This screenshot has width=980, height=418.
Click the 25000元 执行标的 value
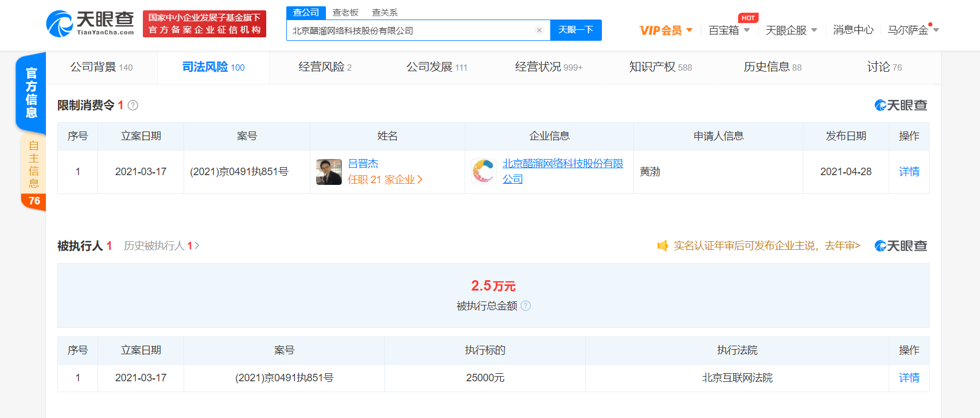point(485,378)
